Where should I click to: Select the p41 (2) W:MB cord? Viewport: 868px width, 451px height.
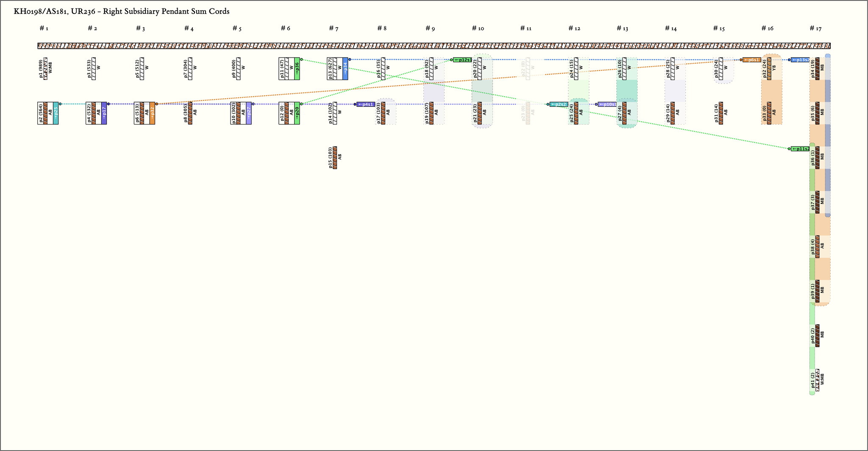pos(817,380)
